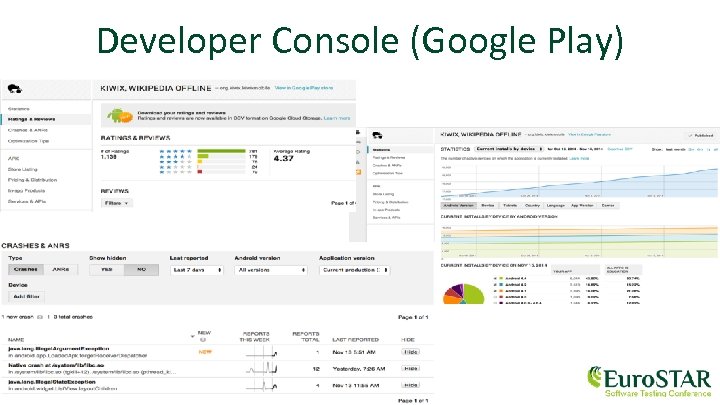Image resolution: width=720 pixels, height=405 pixels.
Task: Open Crashes & ANRs in statistics window sidebar
Action: pos(387,165)
